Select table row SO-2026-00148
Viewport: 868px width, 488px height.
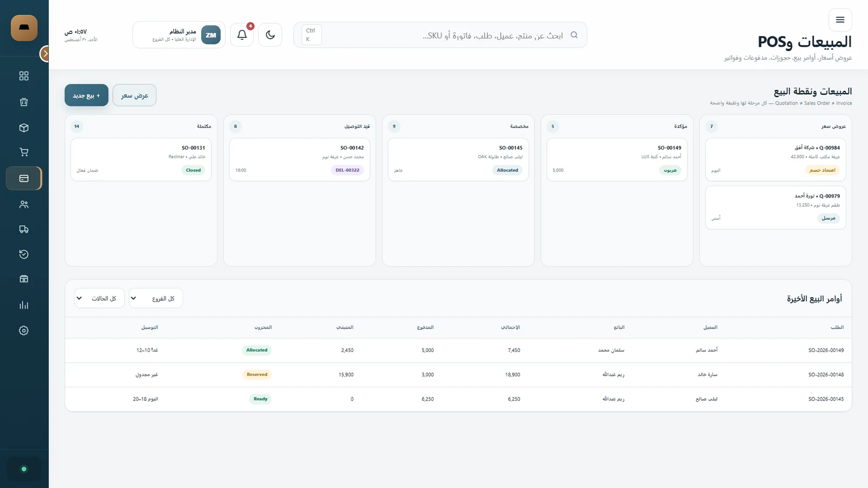tap(458, 375)
